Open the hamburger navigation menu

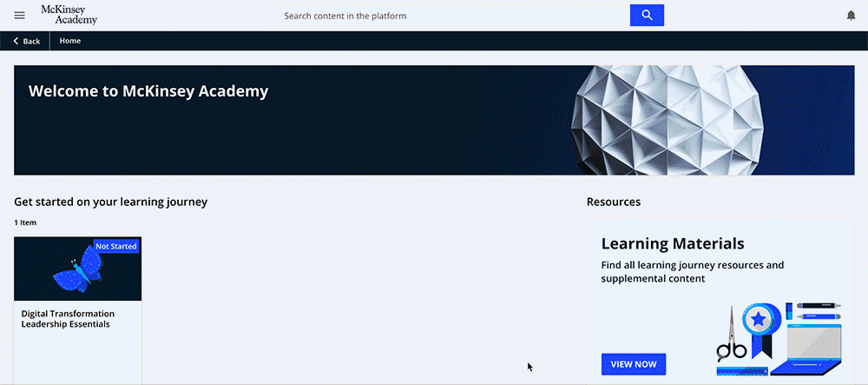click(20, 16)
